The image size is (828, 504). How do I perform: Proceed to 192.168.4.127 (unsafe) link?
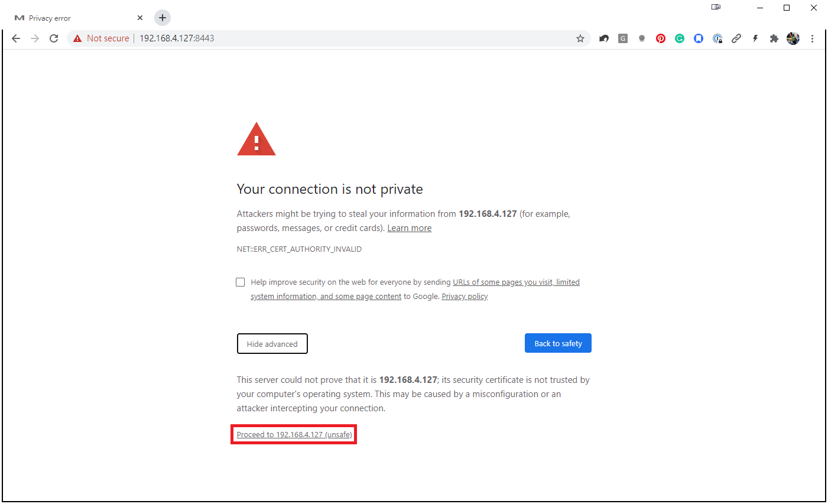pos(294,435)
